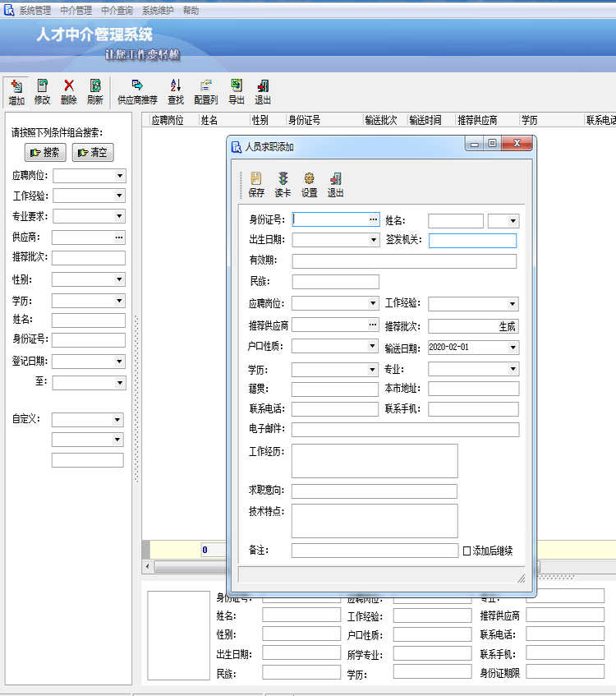
Task: Click into the 备注 input field
Action: coord(375,551)
